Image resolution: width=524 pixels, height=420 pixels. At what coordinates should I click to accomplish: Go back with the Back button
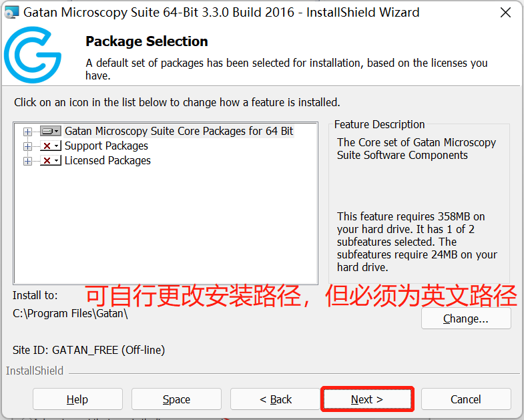[x=276, y=399]
